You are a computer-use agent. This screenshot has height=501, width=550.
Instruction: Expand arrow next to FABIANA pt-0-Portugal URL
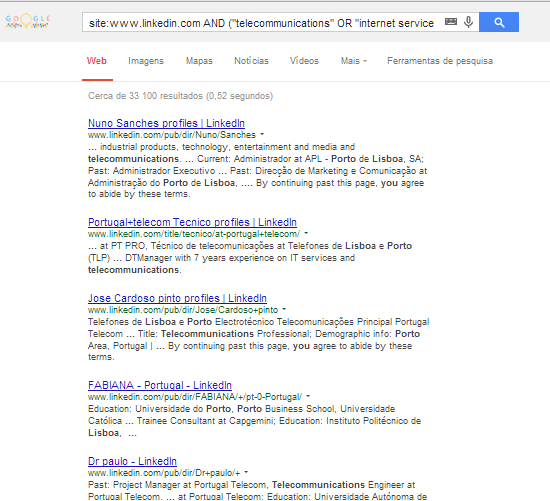click(308, 396)
